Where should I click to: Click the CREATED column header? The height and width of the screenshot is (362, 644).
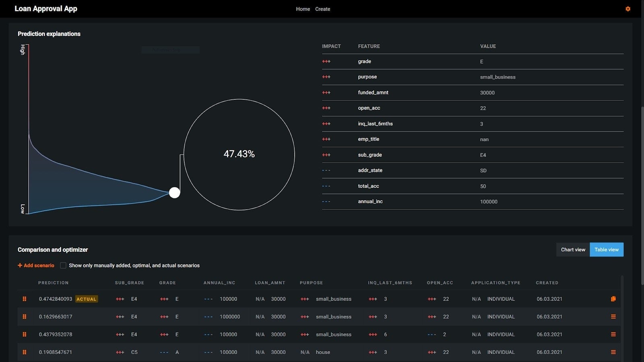(x=547, y=283)
